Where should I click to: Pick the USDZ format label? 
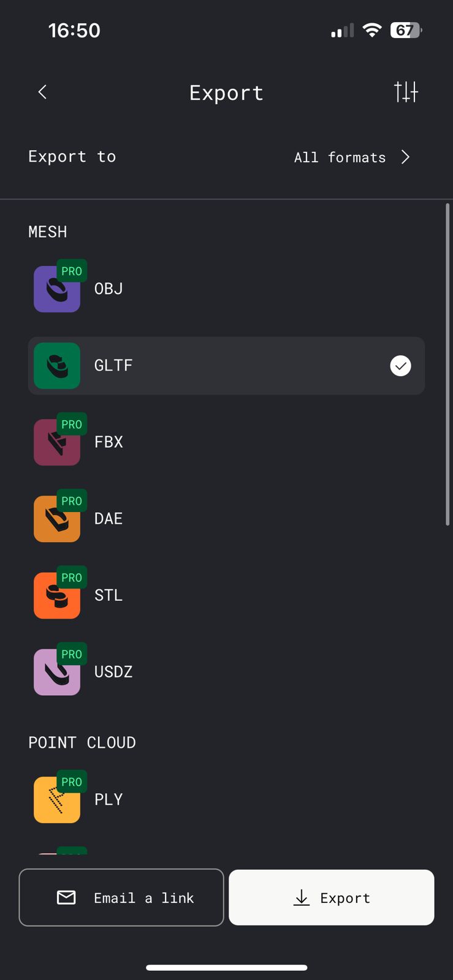[x=113, y=672]
